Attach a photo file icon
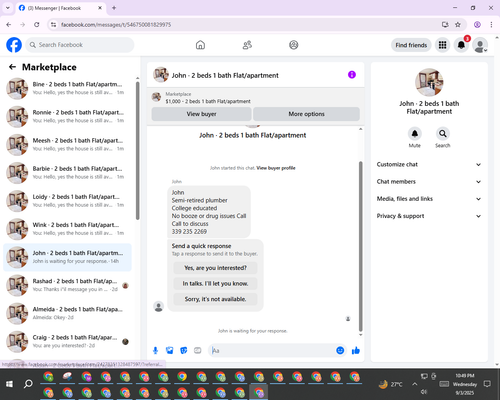 [x=170, y=350]
